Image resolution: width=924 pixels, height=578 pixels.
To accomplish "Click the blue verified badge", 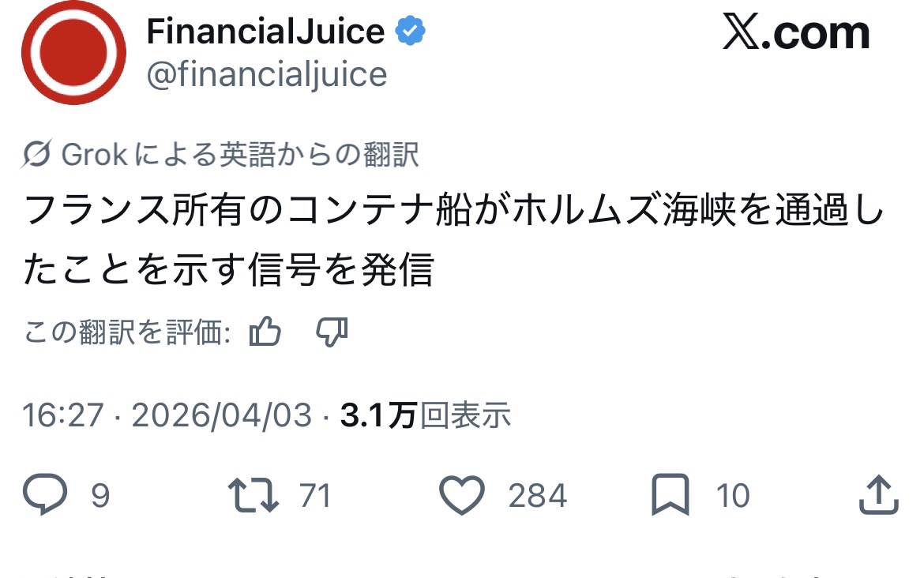I will 410,32.
